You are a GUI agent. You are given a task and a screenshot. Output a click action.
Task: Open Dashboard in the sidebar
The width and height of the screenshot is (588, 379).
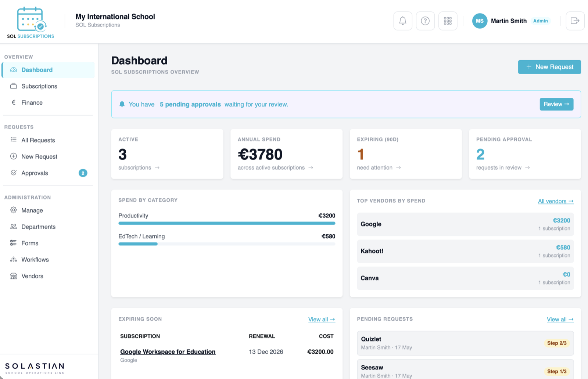click(48, 70)
